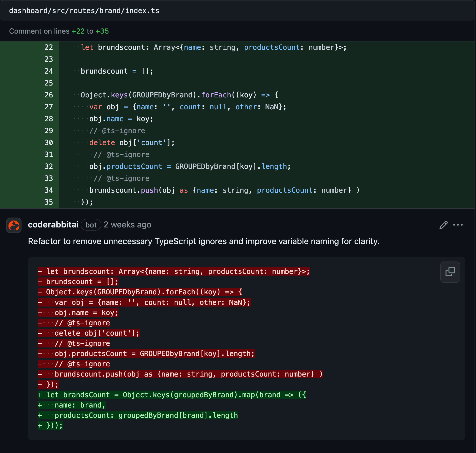Click added '}));' closing line
476x453 pixels.
pyautogui.click(x=50, y=425)
